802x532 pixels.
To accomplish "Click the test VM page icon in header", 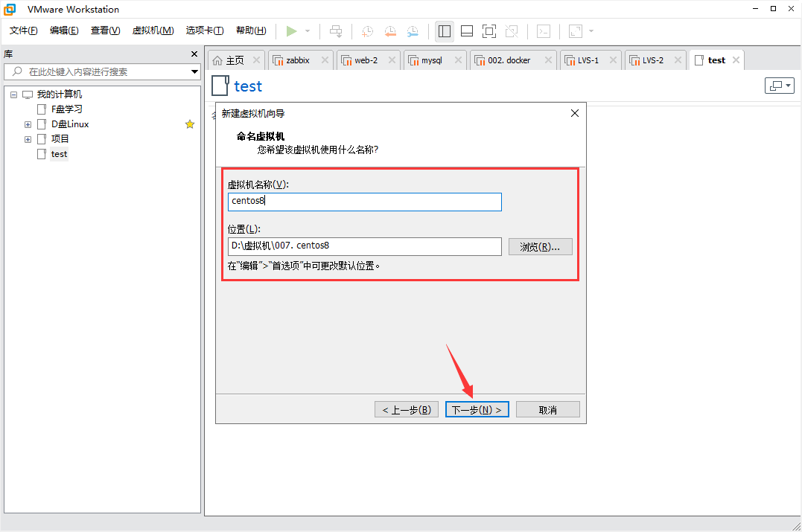I will click(x=220, y=86).
